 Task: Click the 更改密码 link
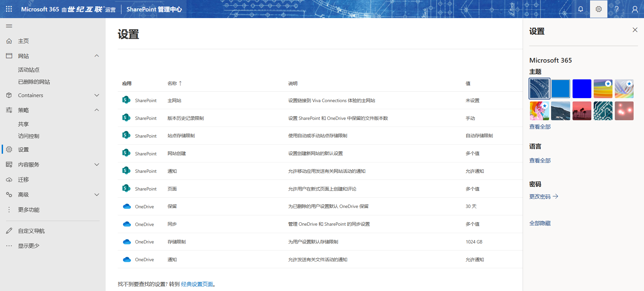(x=543, y=197)
